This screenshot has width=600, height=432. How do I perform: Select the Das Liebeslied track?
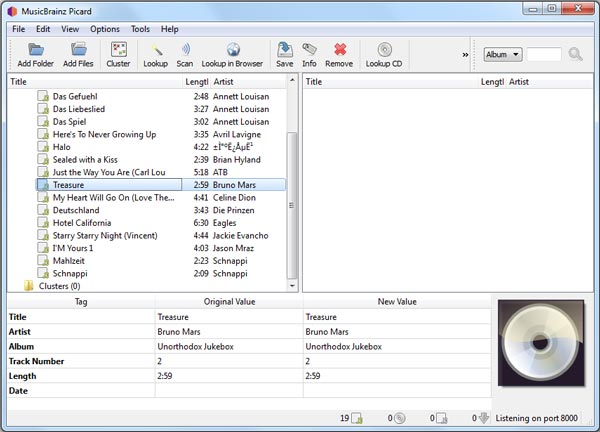[161, 109]
